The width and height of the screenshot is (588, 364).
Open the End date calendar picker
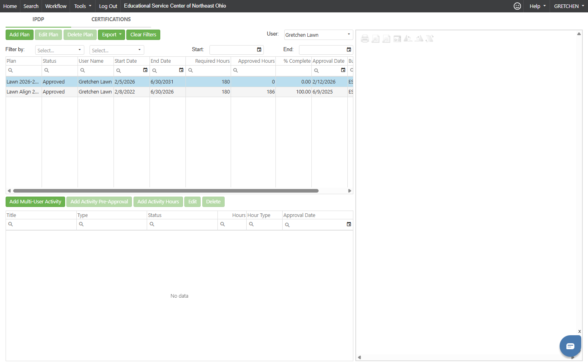click(x=349, y=50)
